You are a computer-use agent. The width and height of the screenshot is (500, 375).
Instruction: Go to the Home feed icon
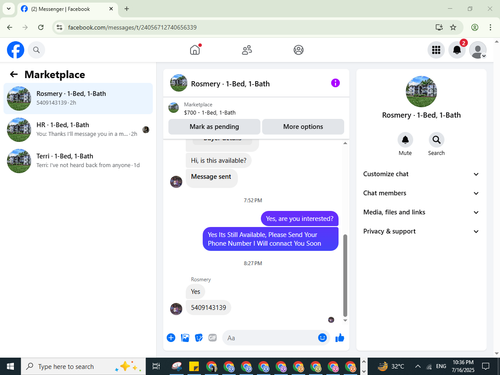(195, 50)
